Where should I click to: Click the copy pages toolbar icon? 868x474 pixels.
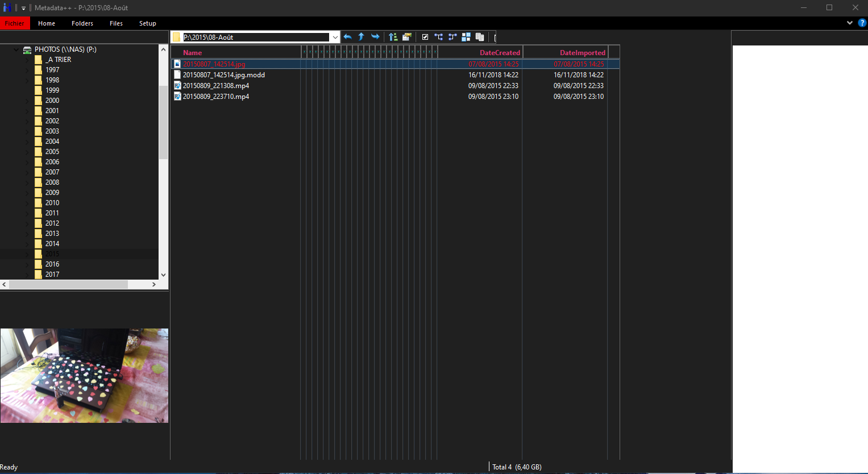[x=480, y=37]
